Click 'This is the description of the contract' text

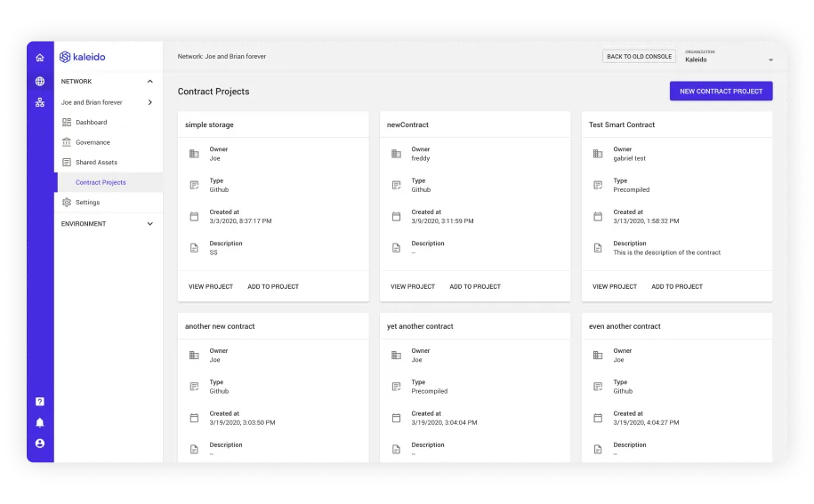[666, 253]
